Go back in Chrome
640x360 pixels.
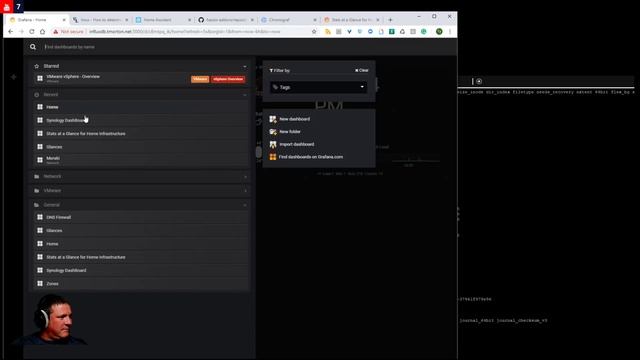(11, 31)
